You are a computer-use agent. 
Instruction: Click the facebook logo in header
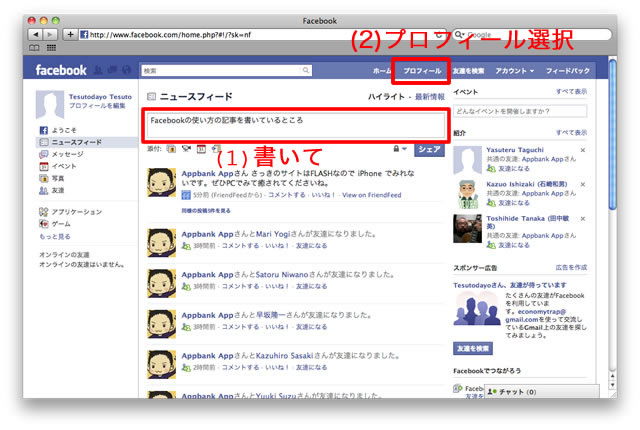pos(61,70)
